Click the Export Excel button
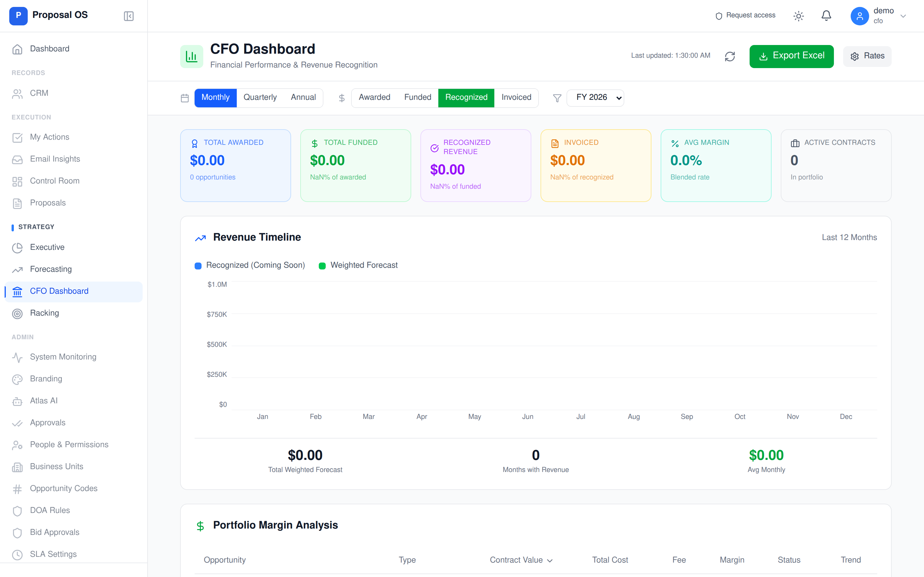Viewport: 924px width, 577px height. [x=791, y=56]
